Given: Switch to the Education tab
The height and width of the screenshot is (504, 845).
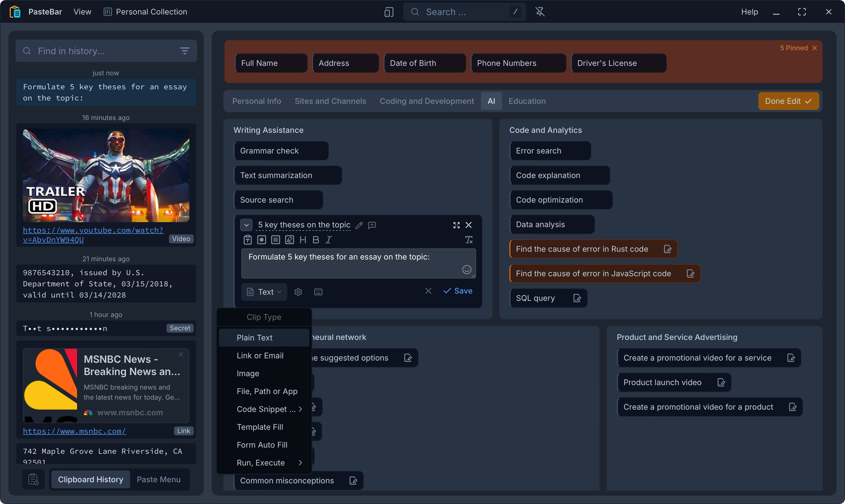Looking at the screenshot, I should pyautogui.click(x=527, y=101).
